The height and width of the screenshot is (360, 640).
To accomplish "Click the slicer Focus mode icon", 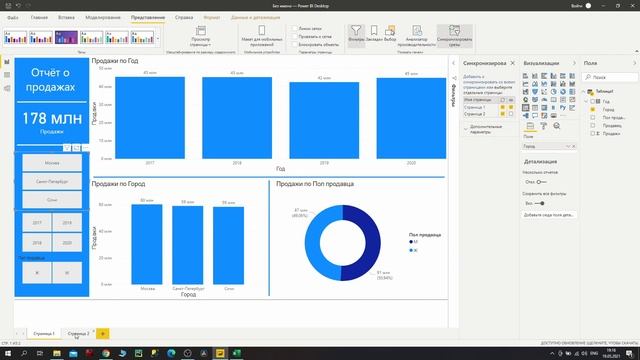I will click(x=76, y=148).
